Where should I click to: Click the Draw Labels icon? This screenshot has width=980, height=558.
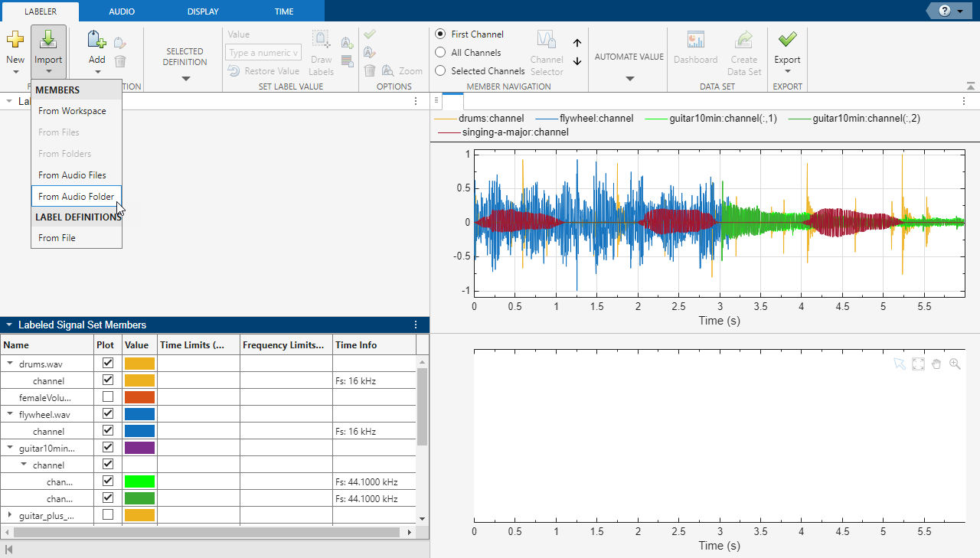coord(321,40)
